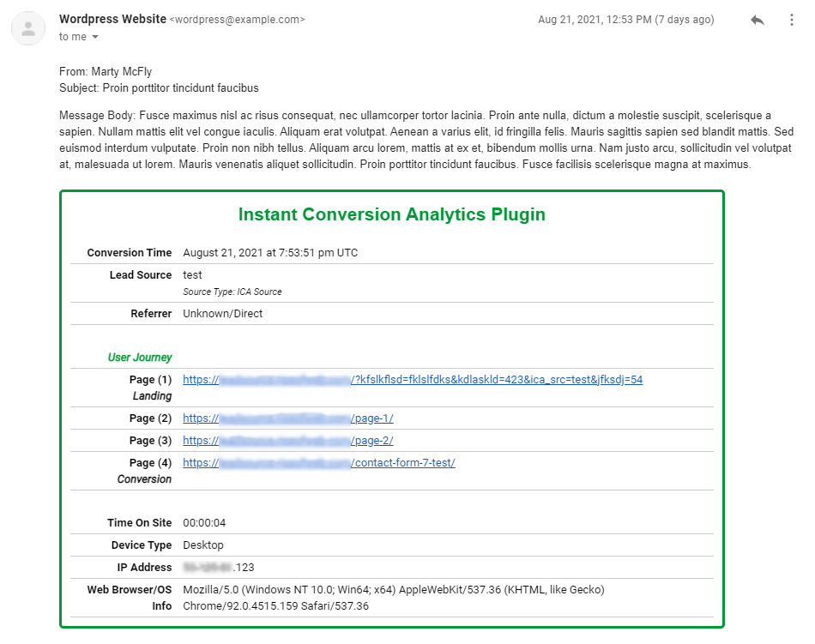
Task: Click the Mozilla/5.0 user agent string
Action: (x=394, y=598)
